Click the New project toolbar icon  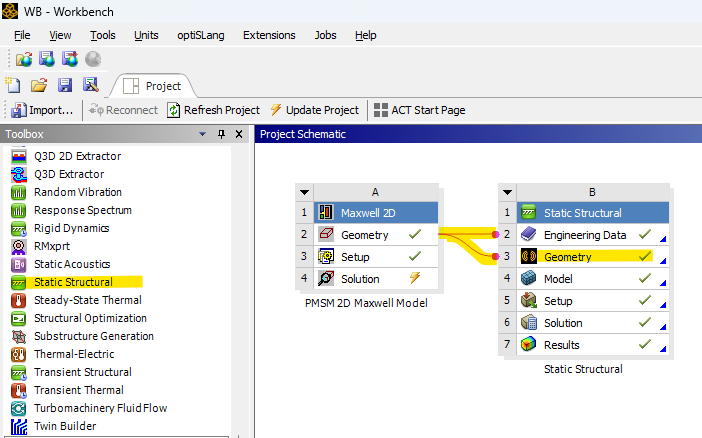coord(13,85)
